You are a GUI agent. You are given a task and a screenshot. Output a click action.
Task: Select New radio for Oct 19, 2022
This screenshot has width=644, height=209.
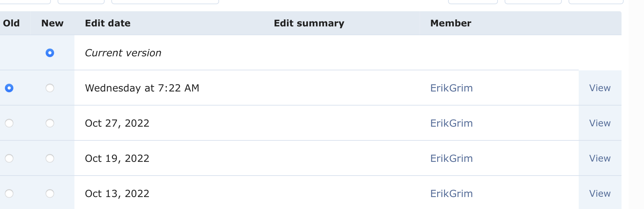click(x=50, y=158)
